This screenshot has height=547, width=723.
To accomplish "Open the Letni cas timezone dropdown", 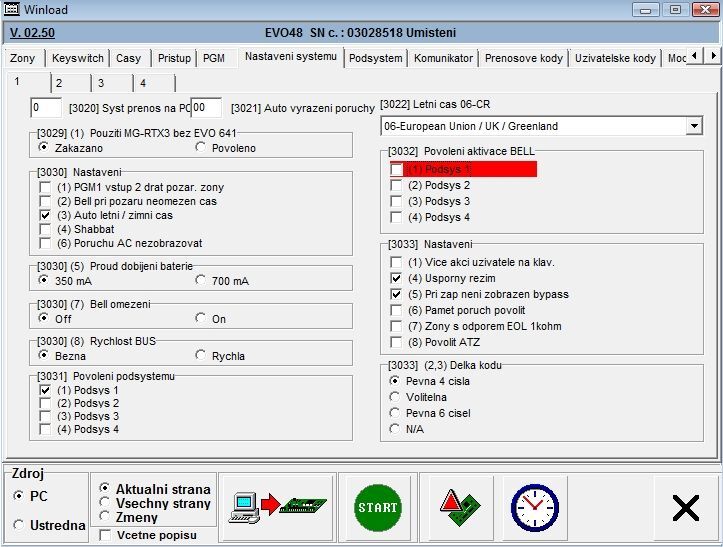I will click(694, 127).
